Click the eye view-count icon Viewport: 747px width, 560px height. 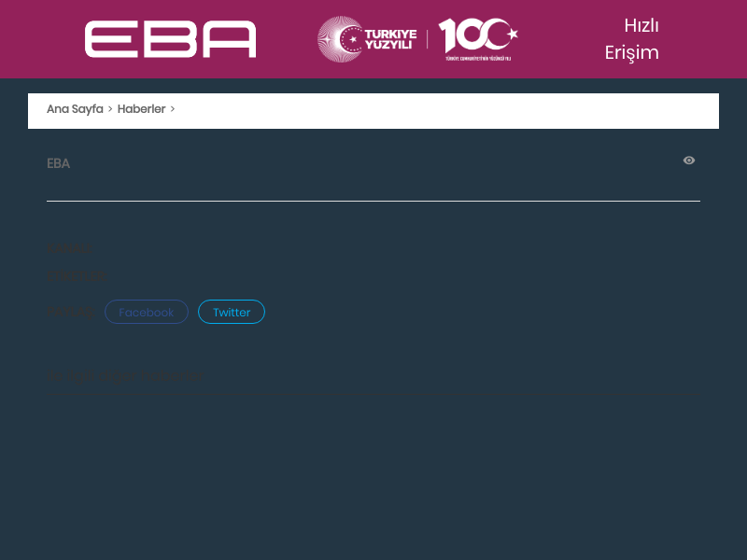pyautogui.click(x=689, y=161)
